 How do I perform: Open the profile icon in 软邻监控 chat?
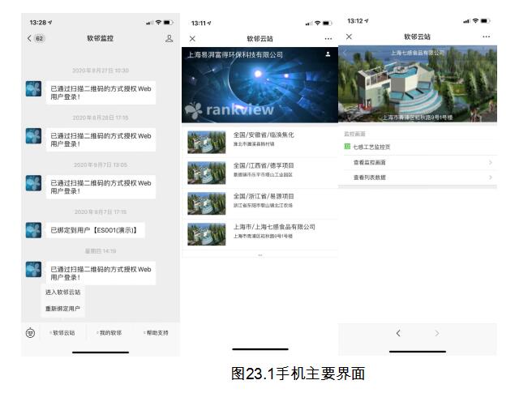169,38
